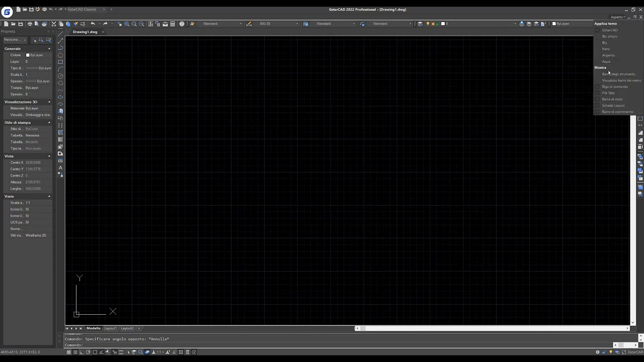This screenshot has width=644, height=362.
Task: Click the Match properties brush icon
Action: tap(75, 24)
